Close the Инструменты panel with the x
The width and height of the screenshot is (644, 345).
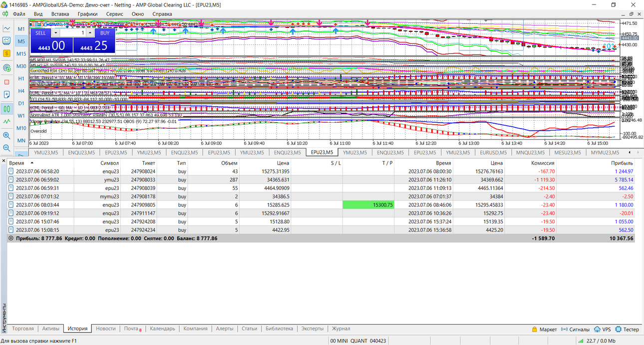[x=3, y=161]
